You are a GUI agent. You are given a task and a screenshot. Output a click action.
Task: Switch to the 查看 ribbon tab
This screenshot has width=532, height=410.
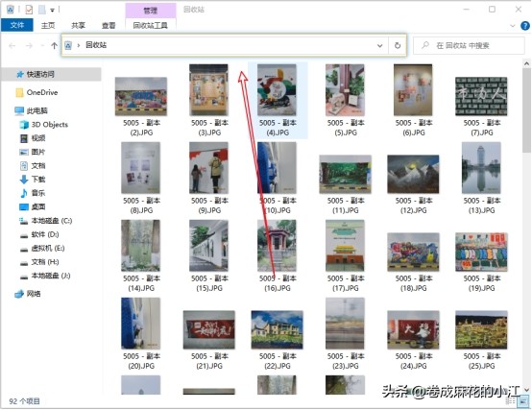(109, 25)
